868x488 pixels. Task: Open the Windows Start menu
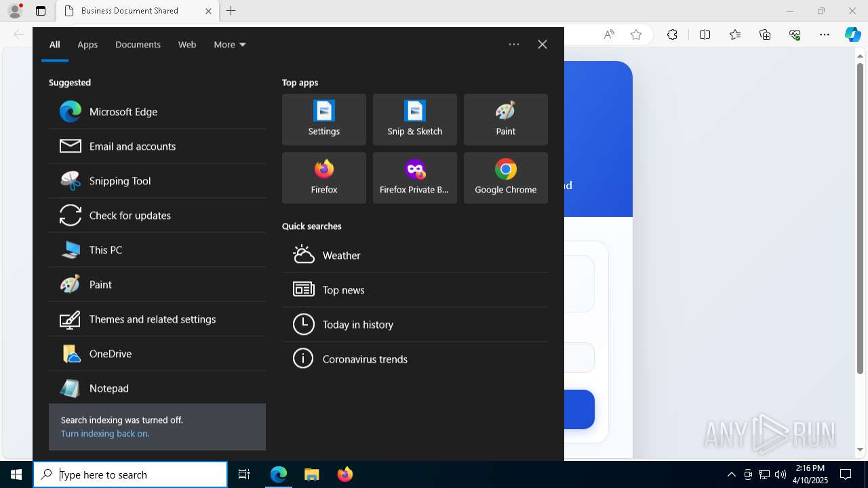[x=16, y=474]
